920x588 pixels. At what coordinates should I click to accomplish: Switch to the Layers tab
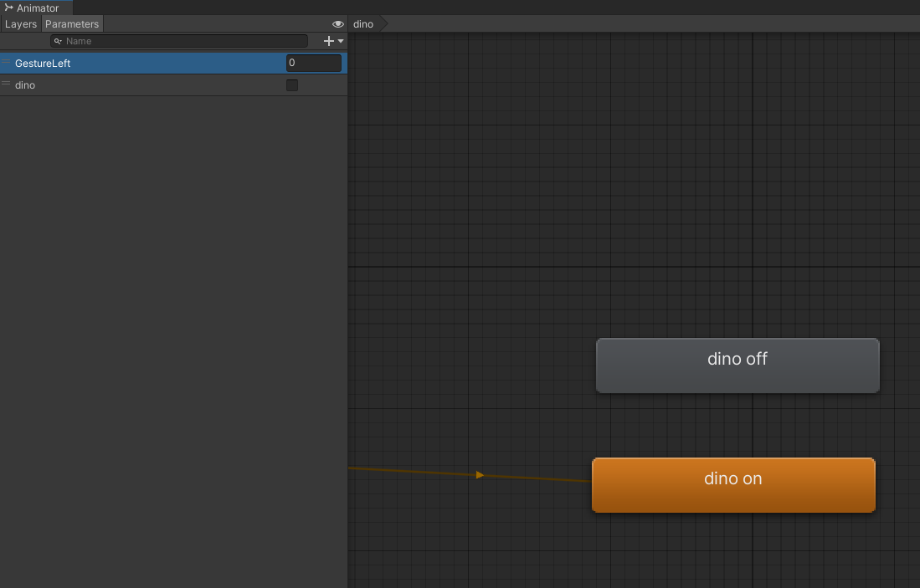[x=21, y=24]
